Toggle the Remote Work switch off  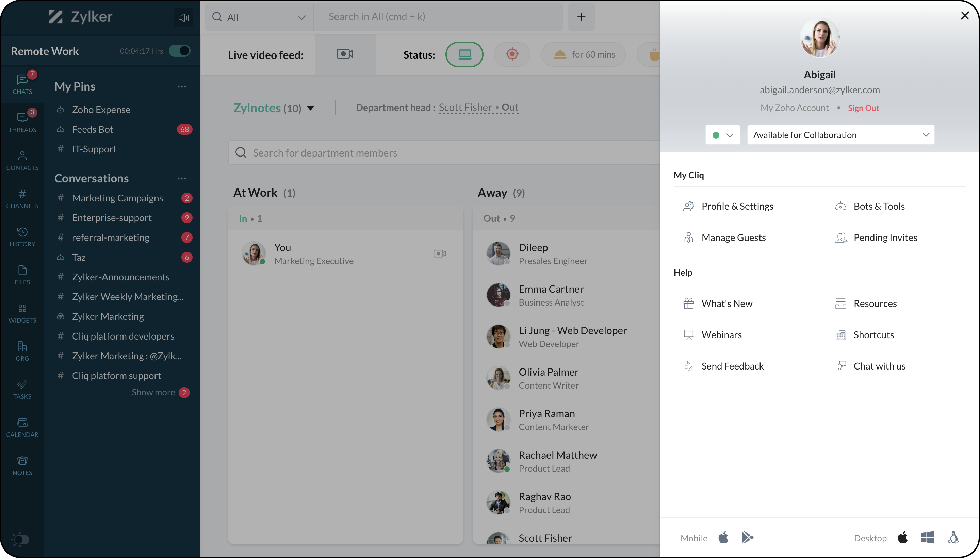pos(180,51)
